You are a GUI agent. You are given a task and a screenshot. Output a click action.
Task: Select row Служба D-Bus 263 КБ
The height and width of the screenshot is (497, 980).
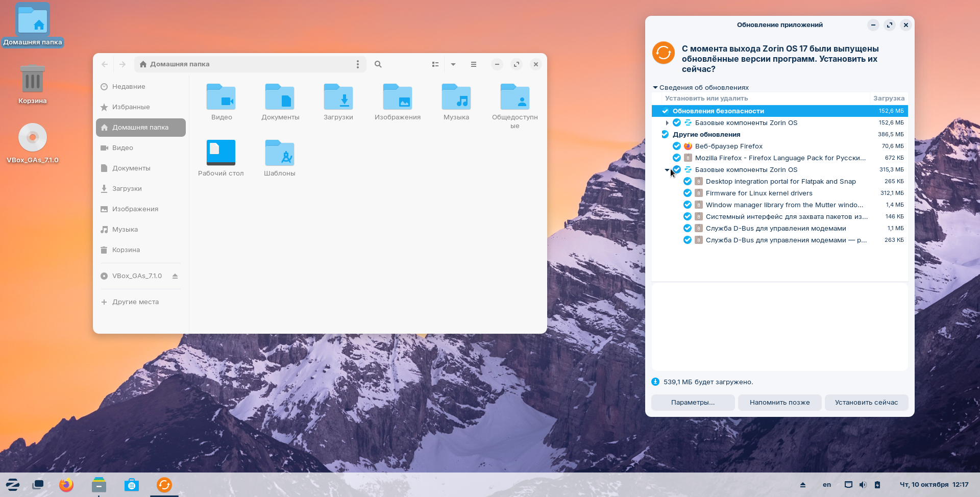(780, 240)
